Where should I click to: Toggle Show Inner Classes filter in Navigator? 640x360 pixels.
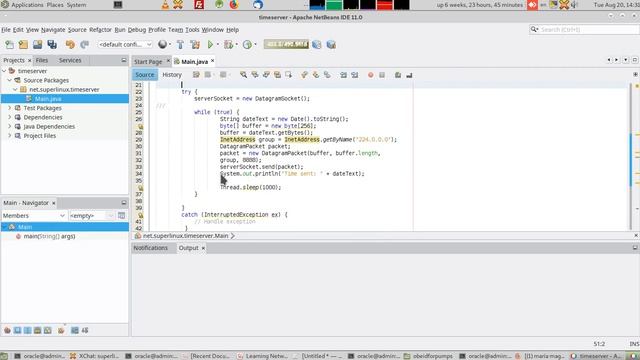[x=48, y=330]
